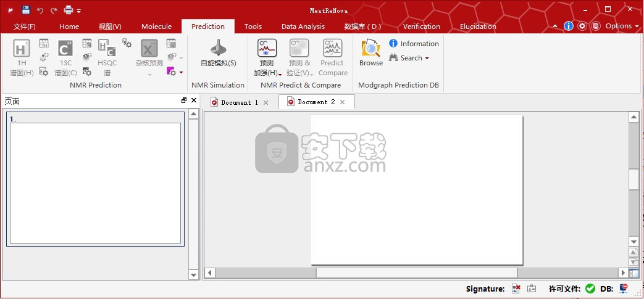
Task: Switch to the Molecule ribbon tab
Action: [x=156, y=27]
